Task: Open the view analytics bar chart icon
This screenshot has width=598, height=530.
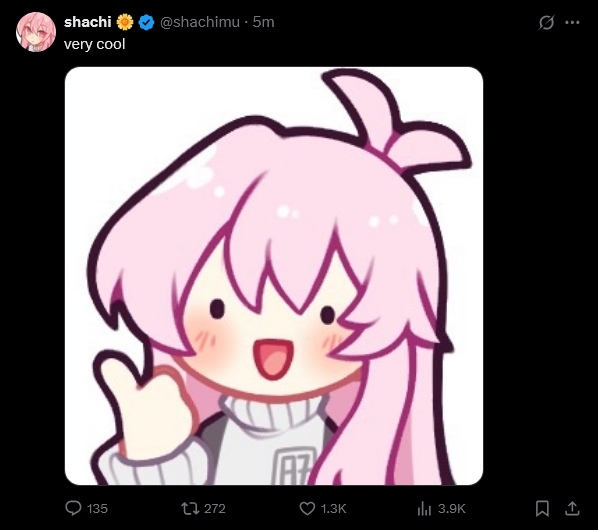Action: click(424, 508)
